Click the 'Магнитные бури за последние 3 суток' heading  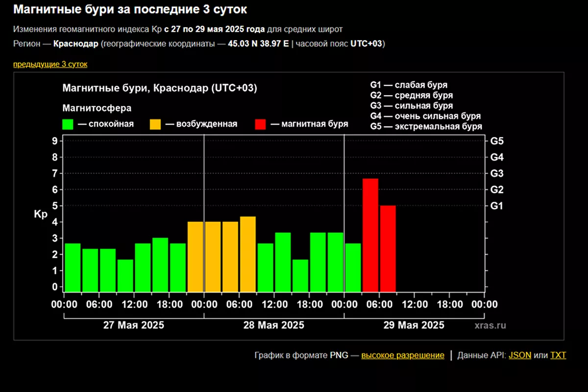[130, 9]
